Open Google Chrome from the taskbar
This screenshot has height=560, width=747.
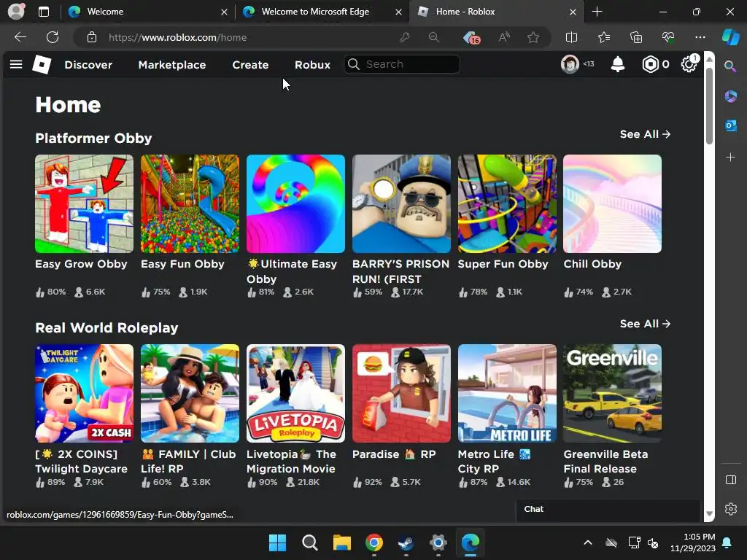tap(374, 542)
